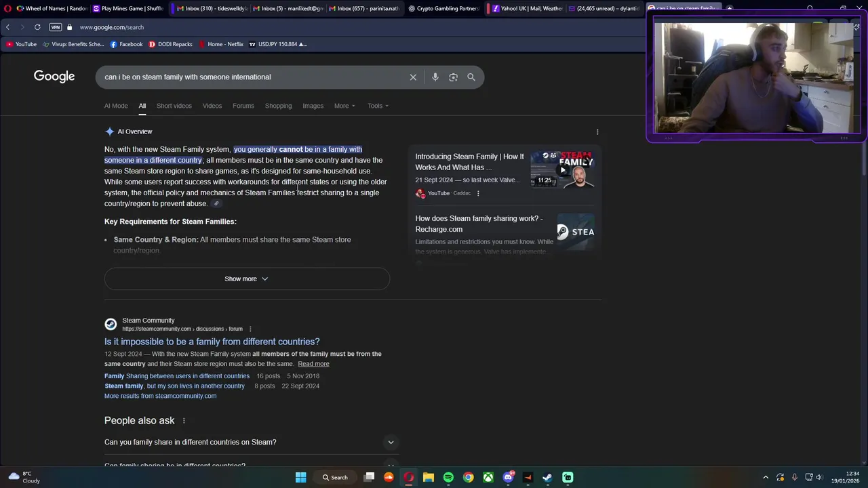Open 'Introducing Steam Family' video result
This screenshot has width=868, height=488.
point(469,162)
